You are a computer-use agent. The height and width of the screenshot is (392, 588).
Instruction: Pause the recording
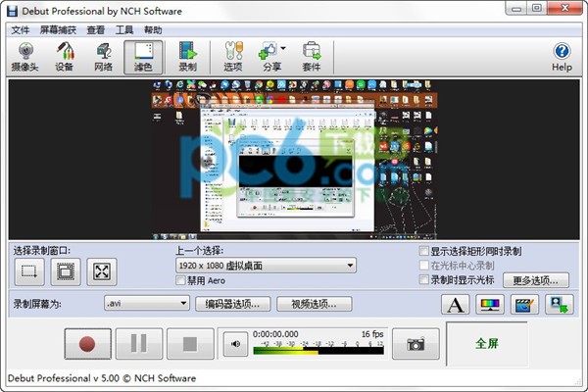pos(139,344)
